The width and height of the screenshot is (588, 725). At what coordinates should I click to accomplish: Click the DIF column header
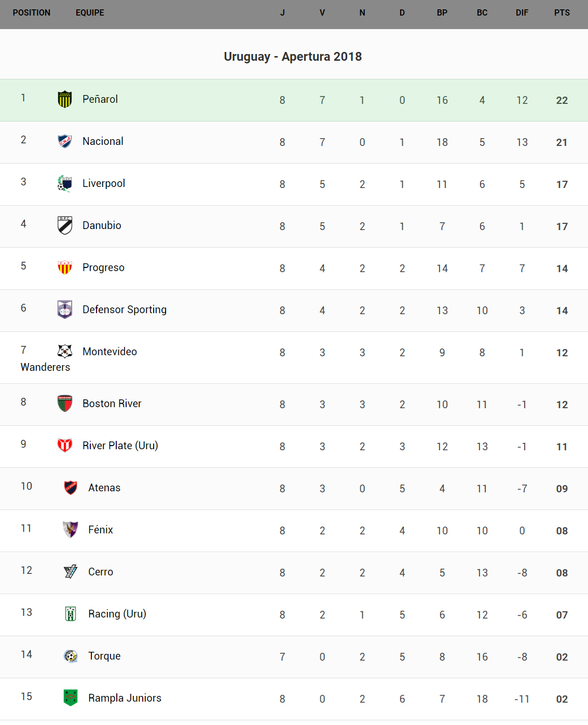tap(522, 13)
